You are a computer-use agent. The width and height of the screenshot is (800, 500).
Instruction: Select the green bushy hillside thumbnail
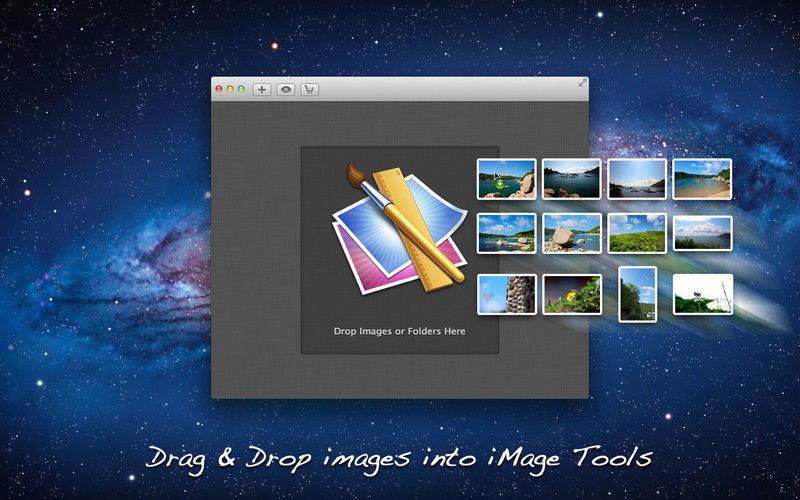637,233
